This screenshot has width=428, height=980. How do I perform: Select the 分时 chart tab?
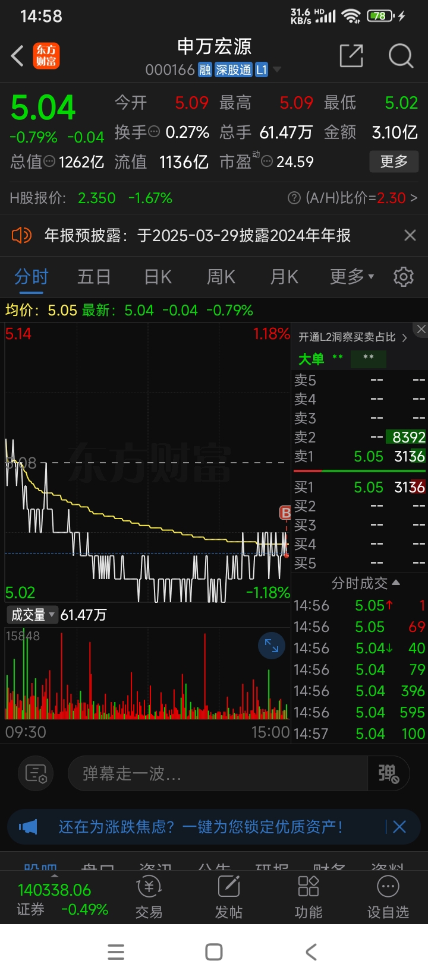point(32,277)
